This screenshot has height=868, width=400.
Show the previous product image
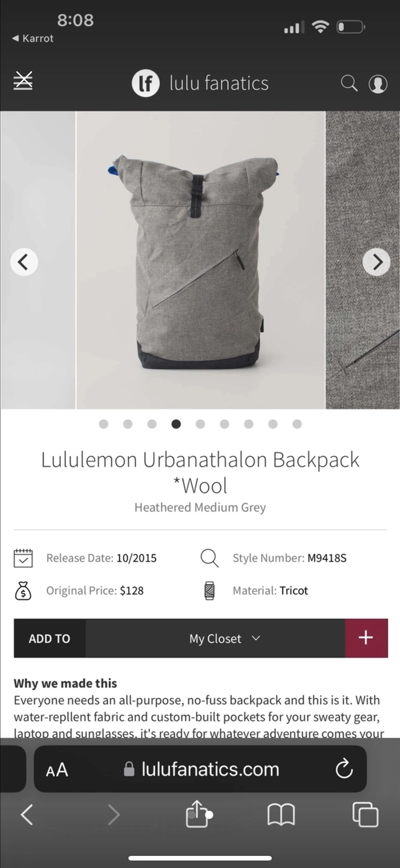click(x=23, y=262)
